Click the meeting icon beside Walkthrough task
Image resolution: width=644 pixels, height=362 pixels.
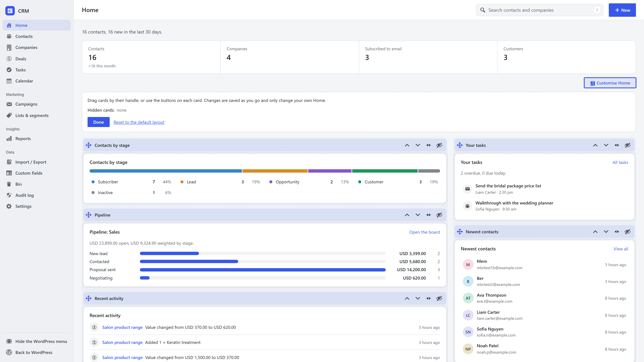pyautogui.click(x=468, y=206)
